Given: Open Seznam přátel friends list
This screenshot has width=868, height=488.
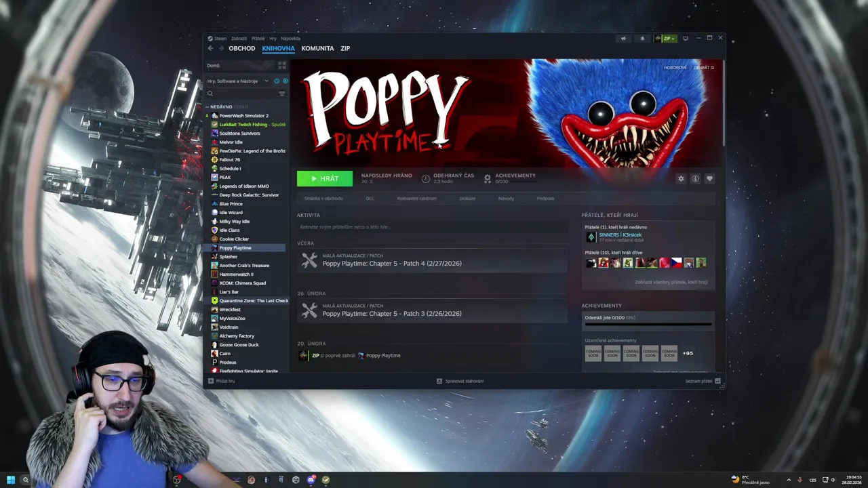Looking at the screenshot, I should click(x=703, y=381).
